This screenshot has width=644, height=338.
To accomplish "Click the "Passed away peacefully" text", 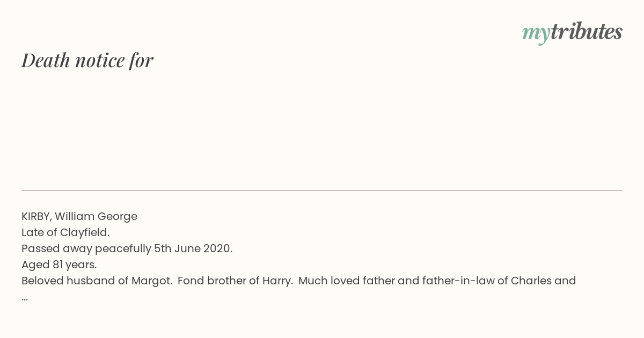I will (86, 248).
